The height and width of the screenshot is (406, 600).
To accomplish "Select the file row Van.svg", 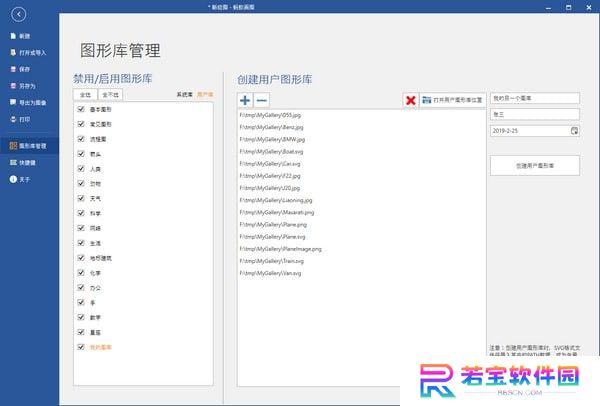I will point(361,273).
